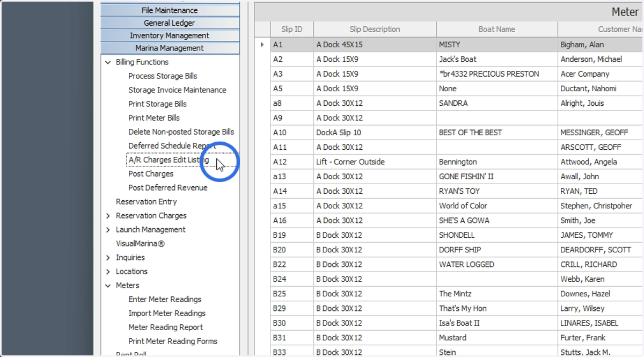This screenshot has width=644, height=357.
Task: Select slip ID cell A3
Action: (292, 74)
